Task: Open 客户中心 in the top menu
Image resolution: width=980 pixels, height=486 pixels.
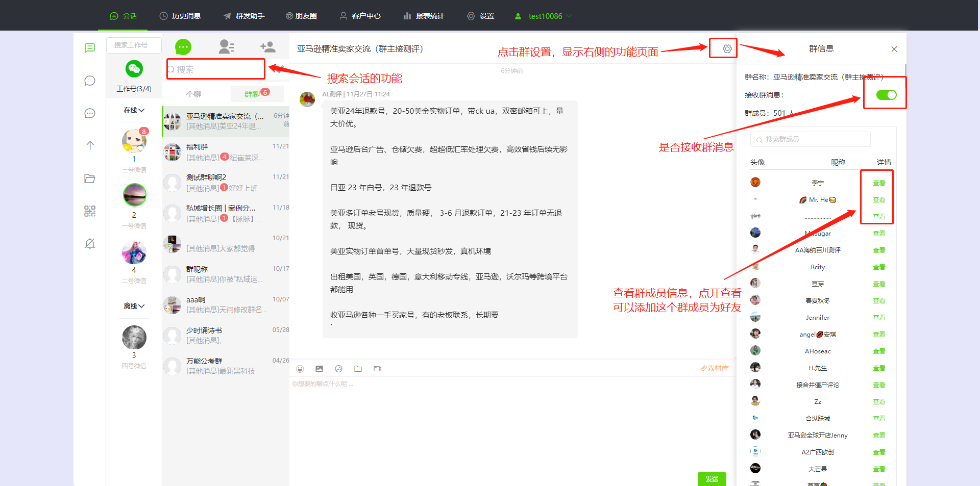Action: [x=360, y=16]
